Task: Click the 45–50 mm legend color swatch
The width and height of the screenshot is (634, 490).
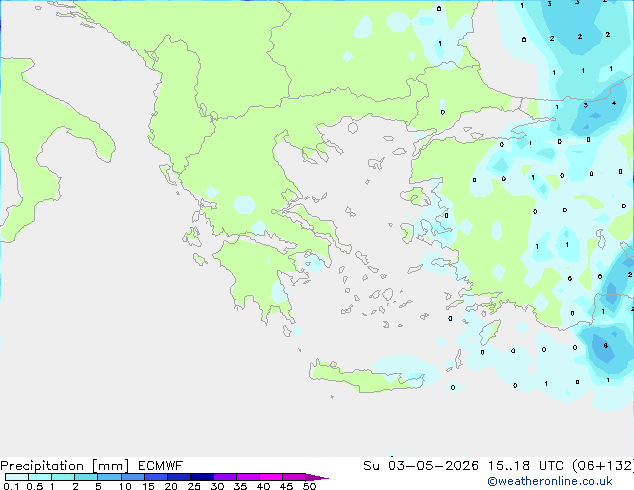Action: (294, 477)
